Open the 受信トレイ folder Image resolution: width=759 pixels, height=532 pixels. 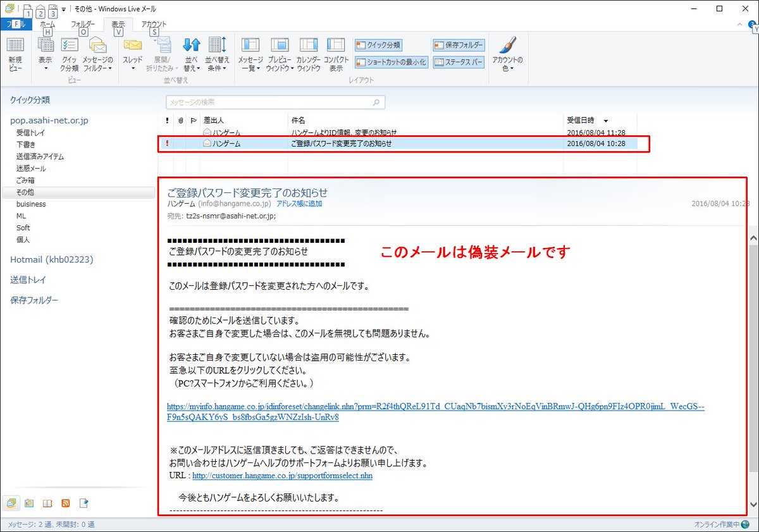(x=31, y=133)
